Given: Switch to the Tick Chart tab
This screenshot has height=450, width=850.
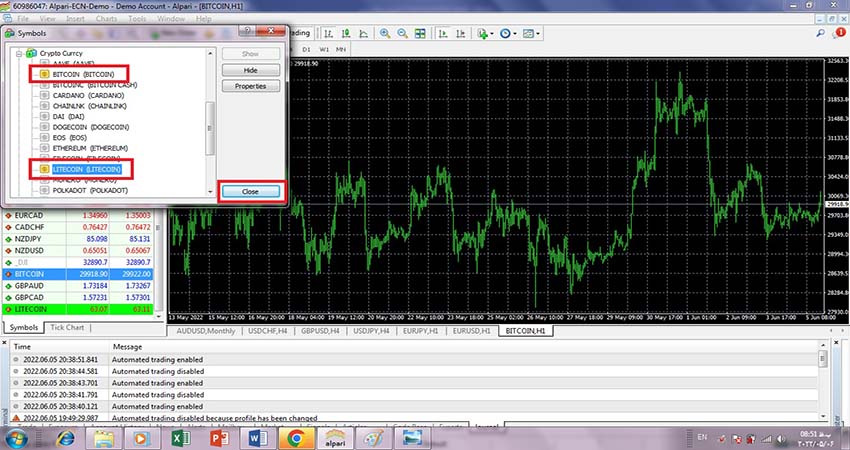Looking at the screenshot, I should [67, 327].
